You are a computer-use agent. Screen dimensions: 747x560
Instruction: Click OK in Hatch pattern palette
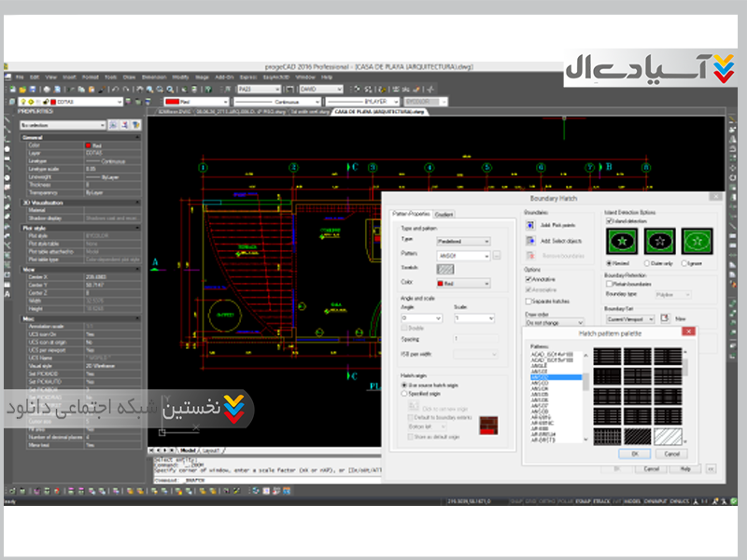[634, 453]
